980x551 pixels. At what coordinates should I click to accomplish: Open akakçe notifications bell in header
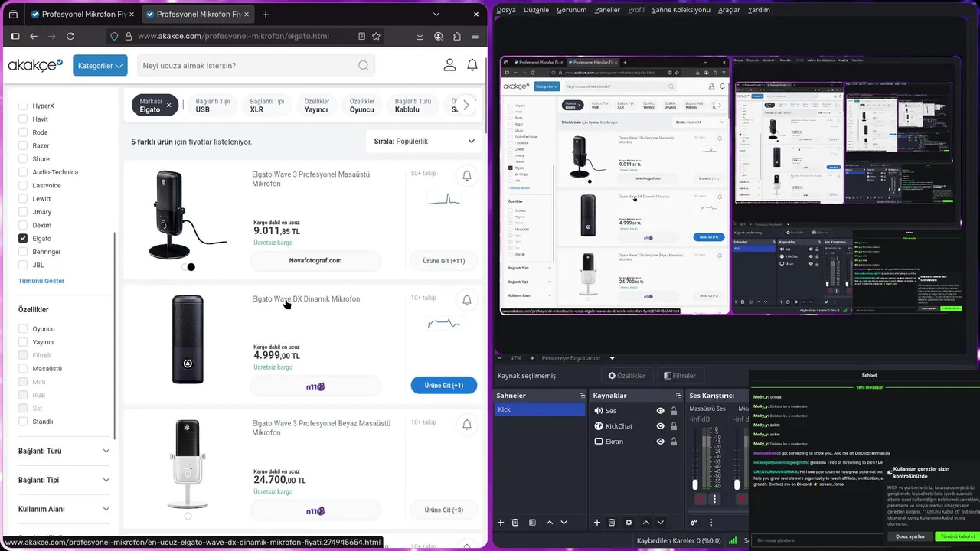[x=472, y=65]
